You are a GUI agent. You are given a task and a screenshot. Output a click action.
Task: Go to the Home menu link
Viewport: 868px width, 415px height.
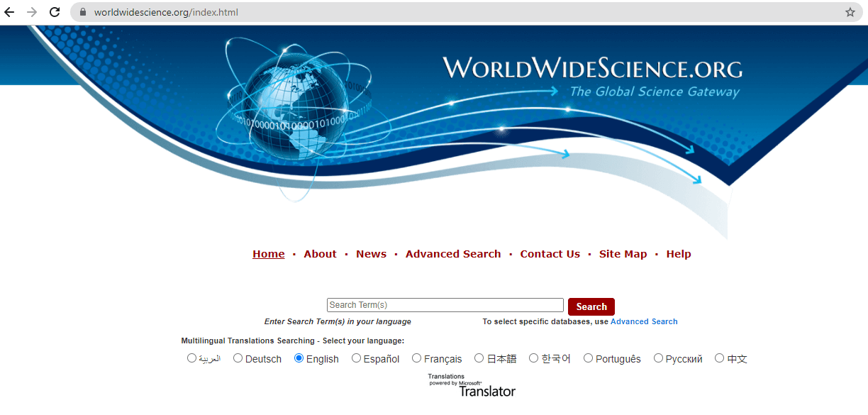coord(269,254)
